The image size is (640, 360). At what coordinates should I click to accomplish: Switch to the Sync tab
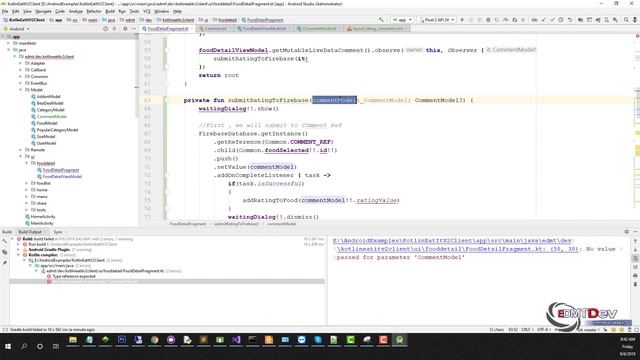pos(58,232)
